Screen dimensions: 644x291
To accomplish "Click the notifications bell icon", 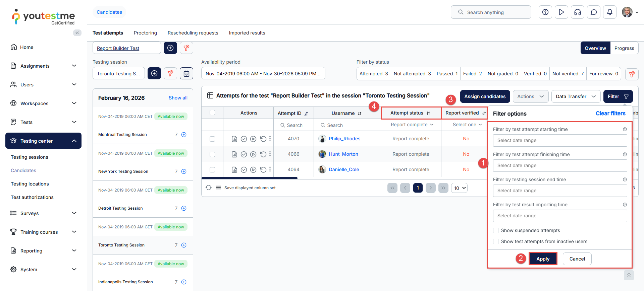I will [609, 12].
